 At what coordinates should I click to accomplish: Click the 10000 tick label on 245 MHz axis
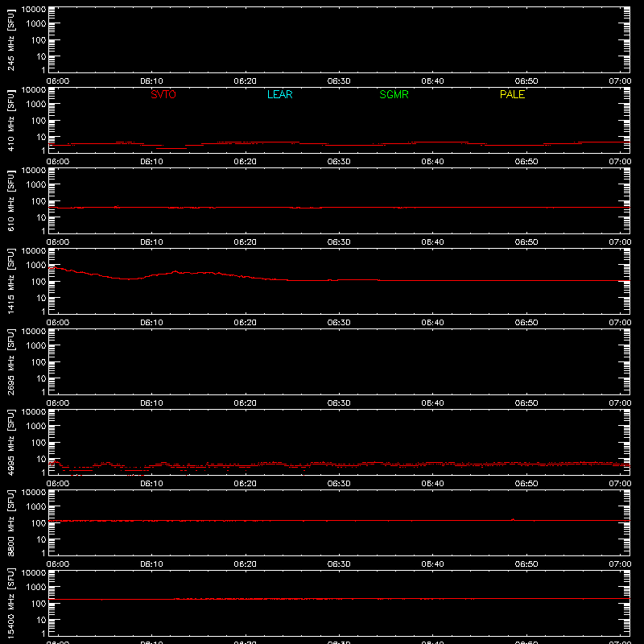tap(34, 10)
